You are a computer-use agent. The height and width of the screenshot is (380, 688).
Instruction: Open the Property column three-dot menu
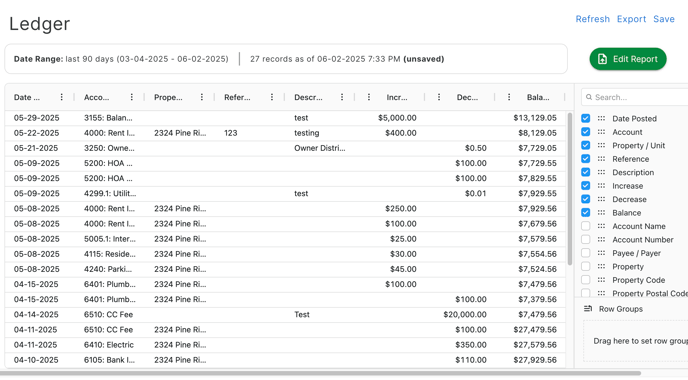pyautogui.click(x=202, y=97)
